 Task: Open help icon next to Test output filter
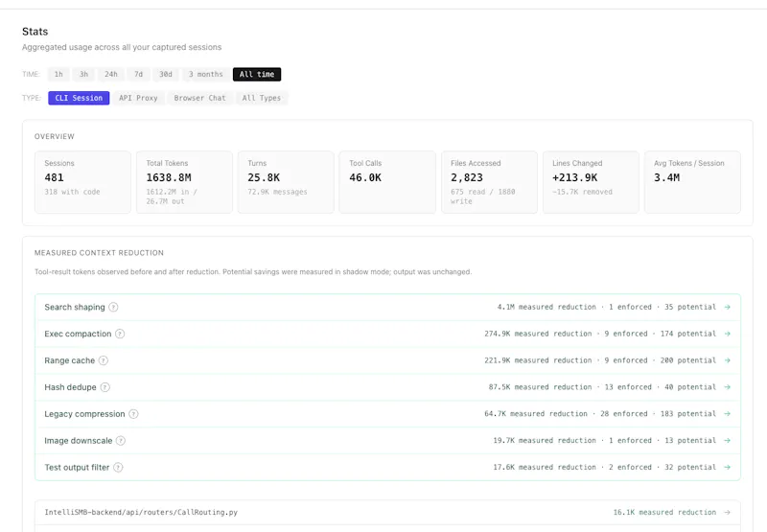[118, 468]
